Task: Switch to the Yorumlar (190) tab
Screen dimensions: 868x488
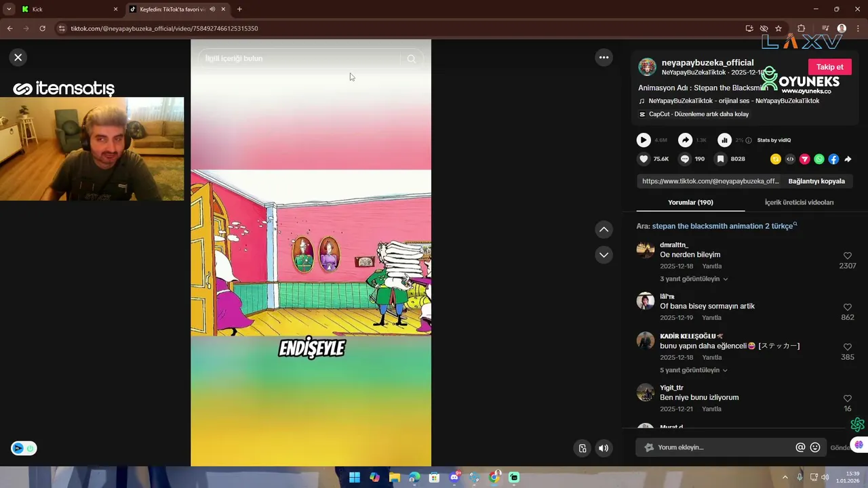Action: tap(690, 203)
